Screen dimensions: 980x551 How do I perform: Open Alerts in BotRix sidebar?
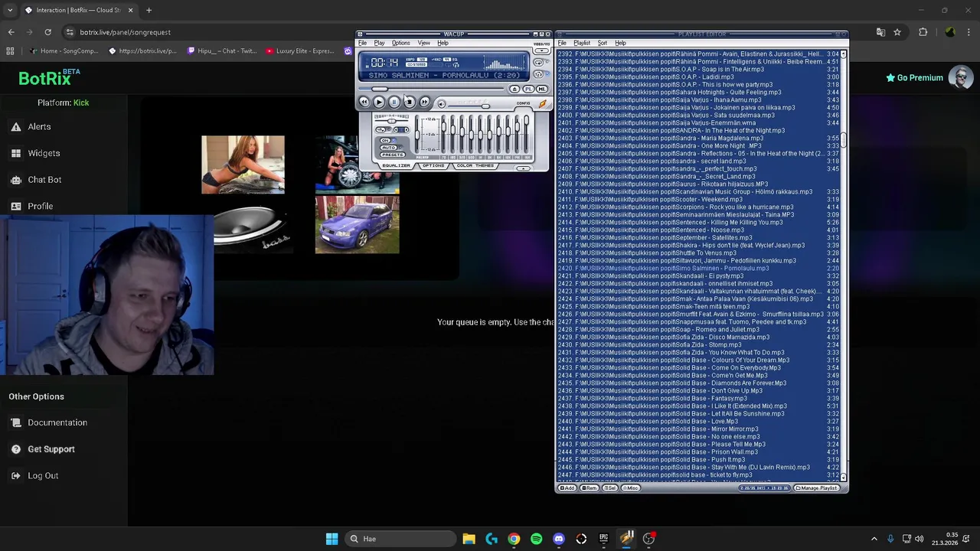pos(39,127)
